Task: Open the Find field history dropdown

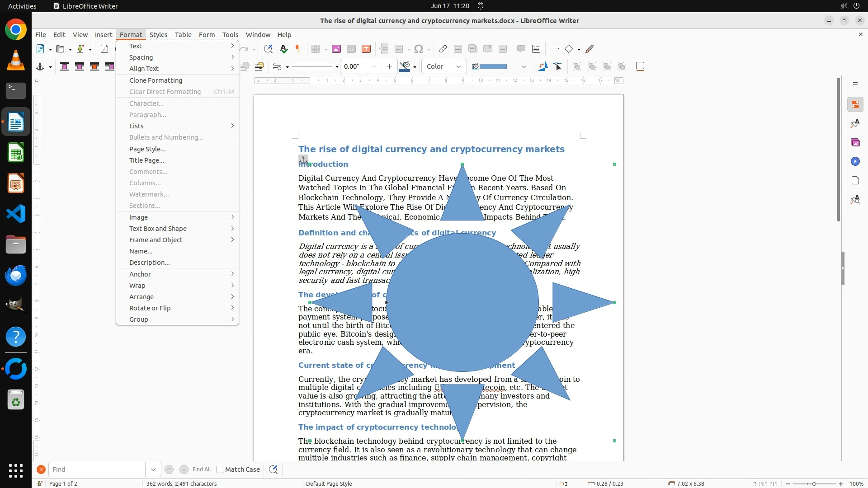Action: click(153, 469)
